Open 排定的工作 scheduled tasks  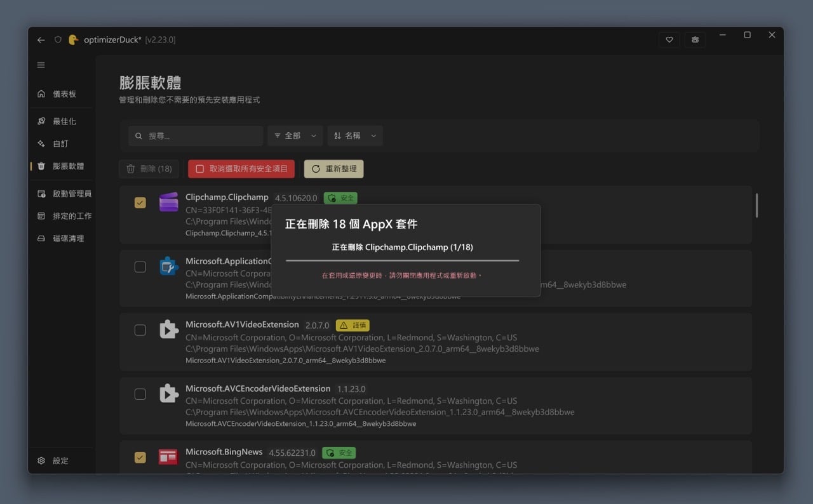[x=62, y=216]
